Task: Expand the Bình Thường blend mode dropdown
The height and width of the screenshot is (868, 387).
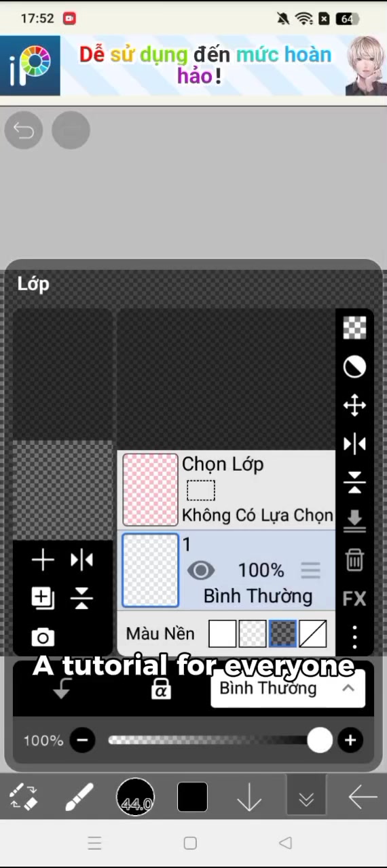Action: click(x=288, y=688)
